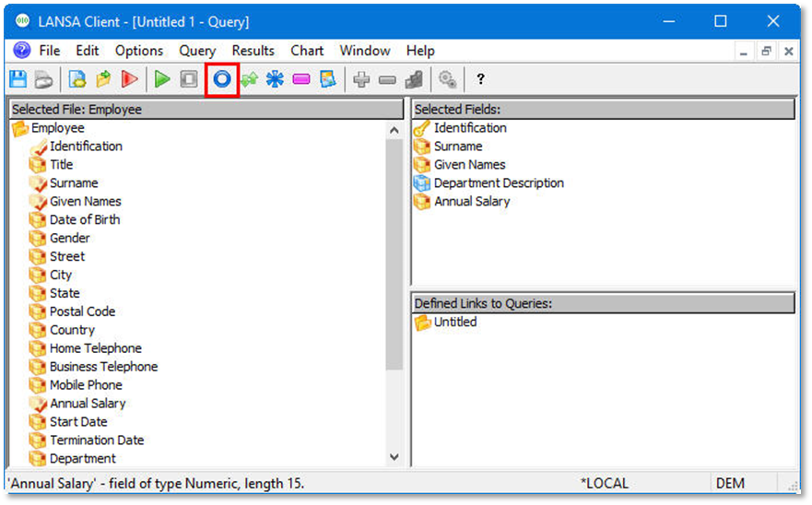Viewport: 812px width, 505px height.
Task: Select the City field
Action: [60, 275]
